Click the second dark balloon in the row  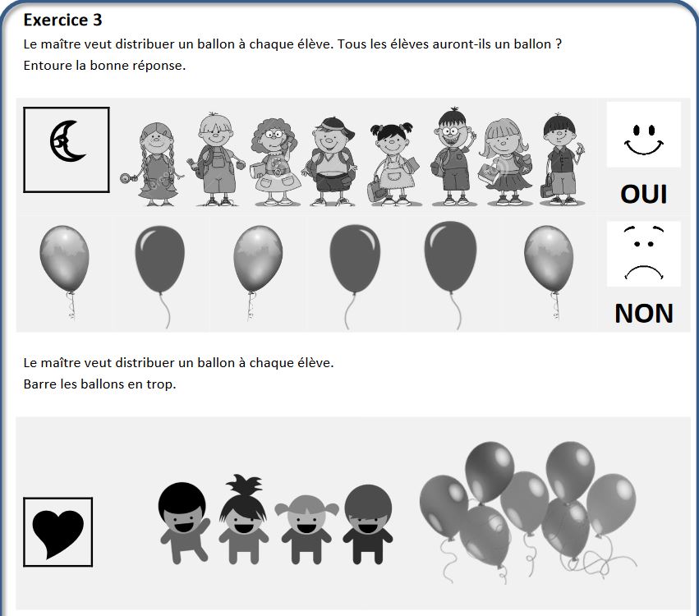355,276
